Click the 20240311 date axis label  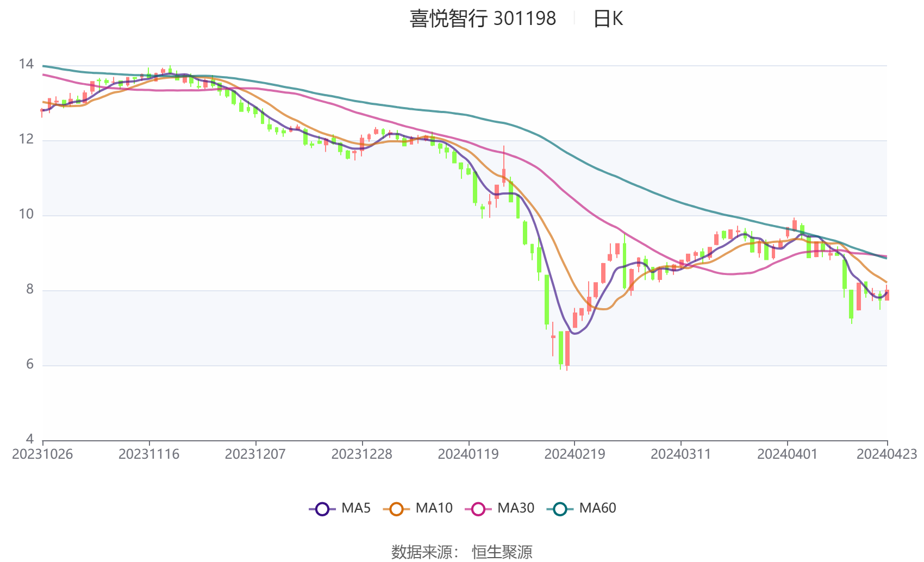click(x=681, y=454)
